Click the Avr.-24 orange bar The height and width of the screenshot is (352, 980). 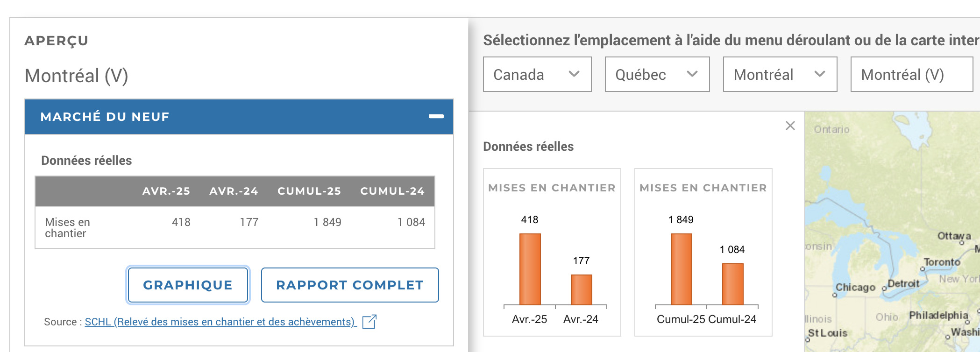(581, 289)
